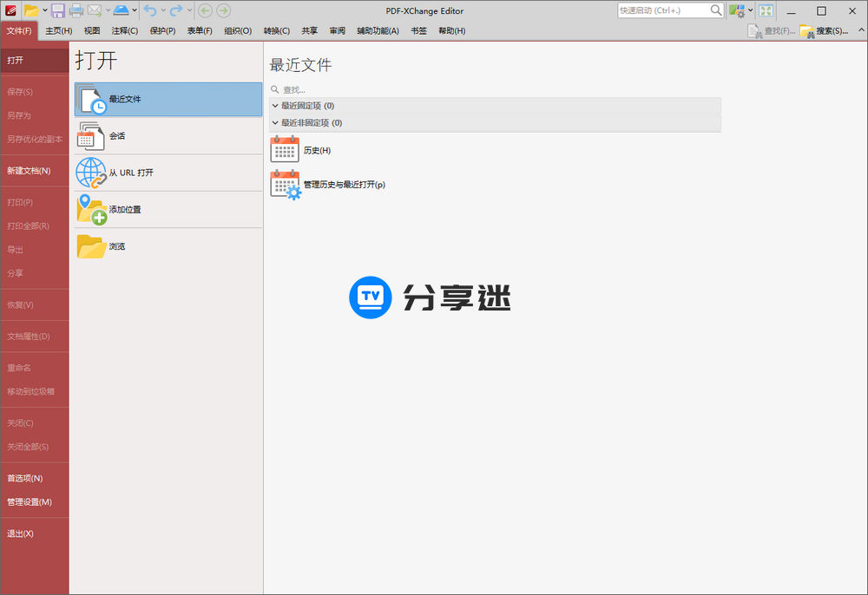Viewport: 868px width, 595px height.
Task: Click 新建文档(N) to create new document
Action: (27, 170)
